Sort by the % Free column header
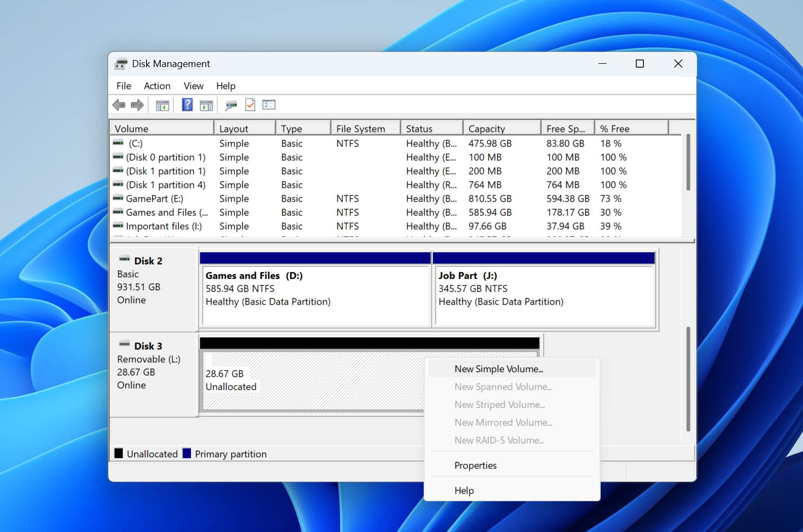This screenshot has height=532, width=803. pyautogui.click(x=631, y=129)
